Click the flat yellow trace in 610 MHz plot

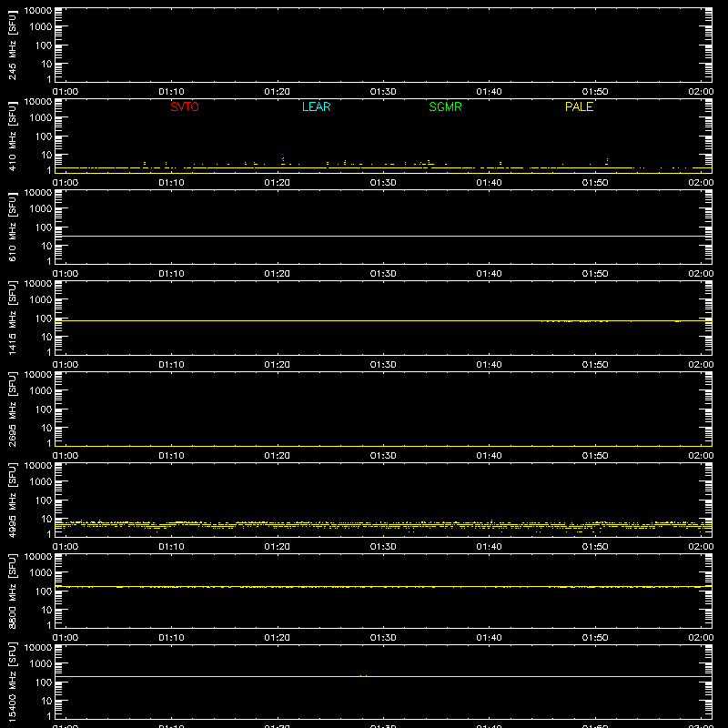click(x=383, y=237)
